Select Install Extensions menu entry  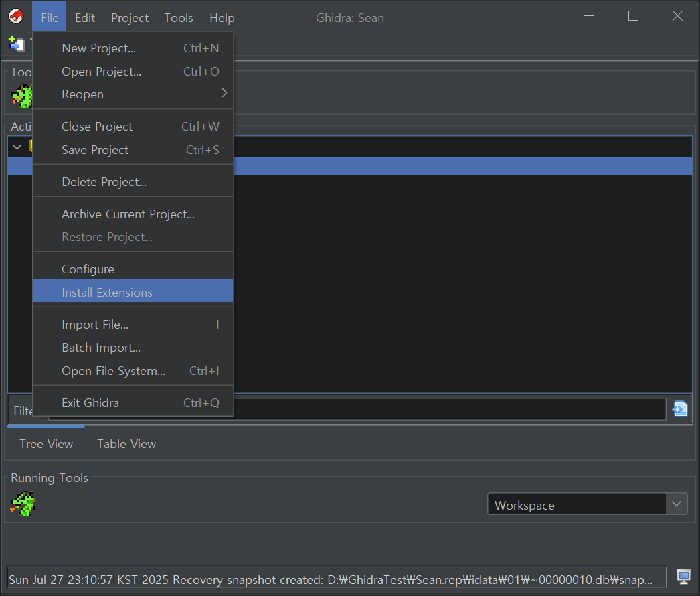pyautogui.click(x=133, y=292)
